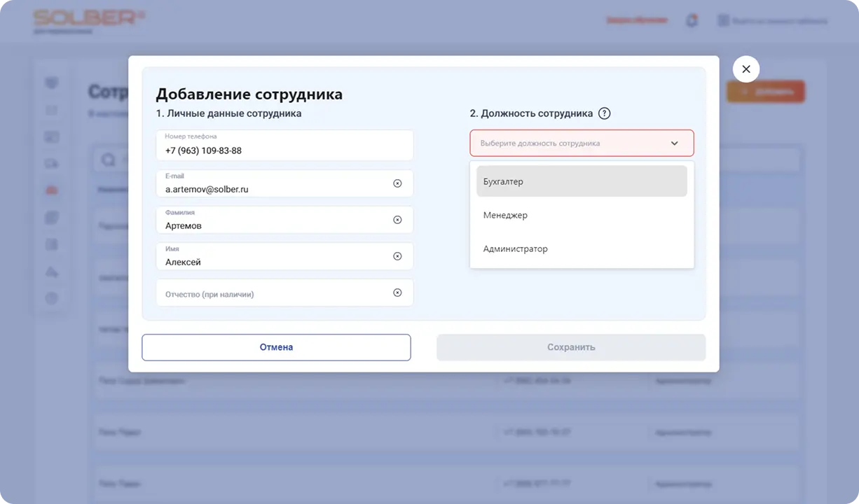Collapse the Выберите должность сотрудника dropdown
This screenshot has height=504, width=859.
point(674,143)
